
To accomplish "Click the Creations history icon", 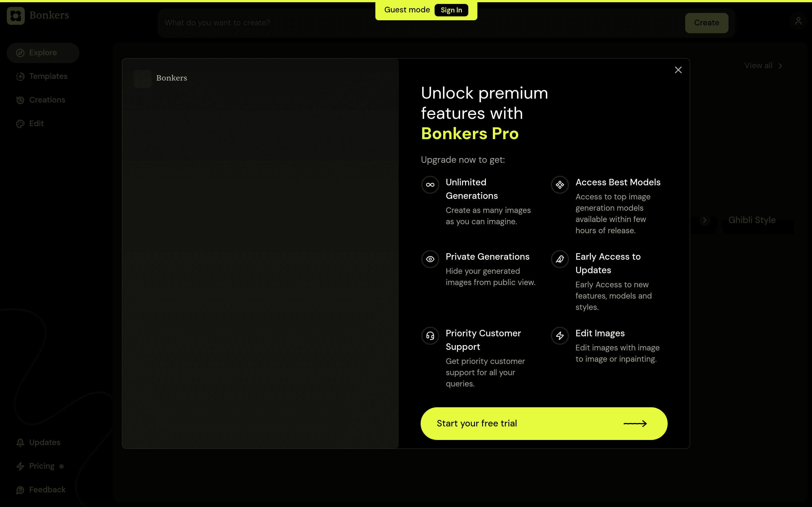I will [20, 100].
